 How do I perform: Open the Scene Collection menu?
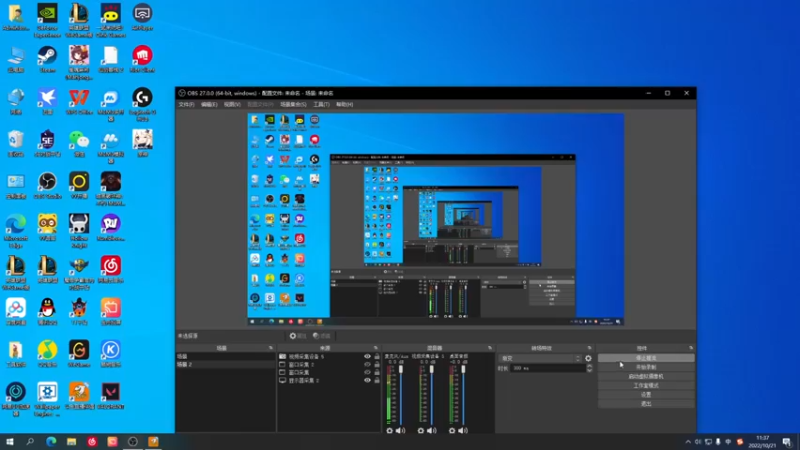tap(293, 105)
